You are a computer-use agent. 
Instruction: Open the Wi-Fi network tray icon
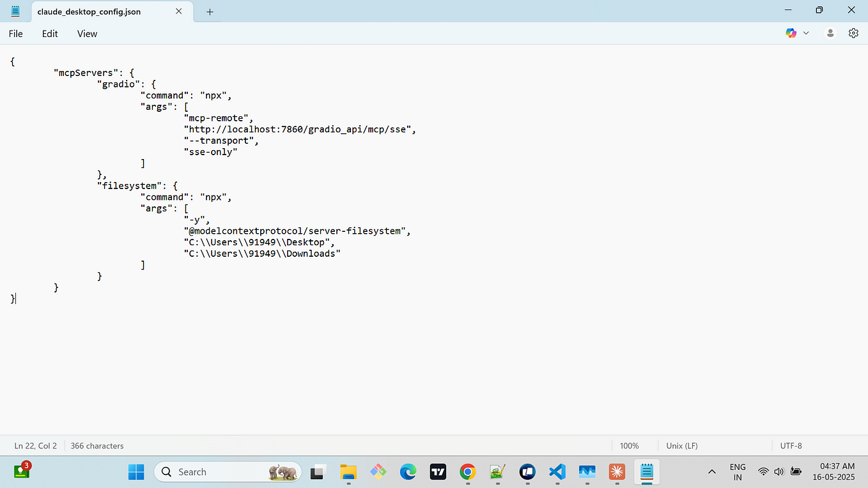[x=763, y=472]
